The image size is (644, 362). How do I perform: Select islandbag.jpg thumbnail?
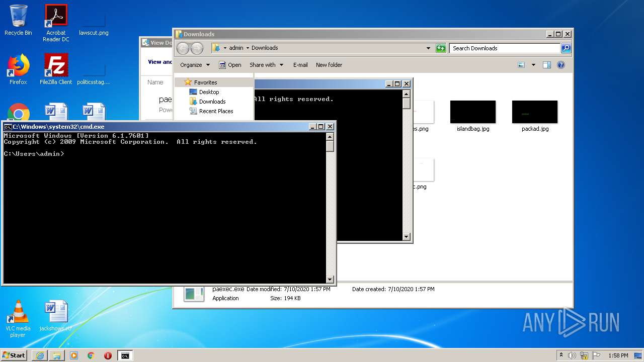(473, 116)
